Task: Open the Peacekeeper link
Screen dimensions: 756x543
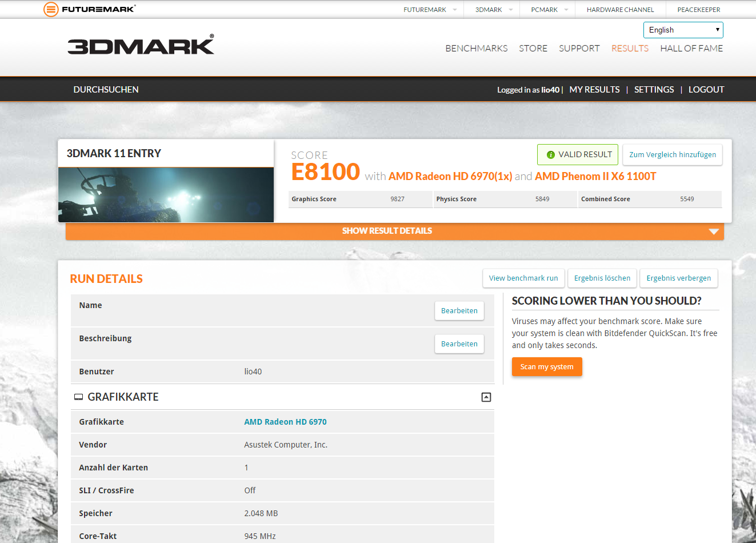Action: coord(698,10)
